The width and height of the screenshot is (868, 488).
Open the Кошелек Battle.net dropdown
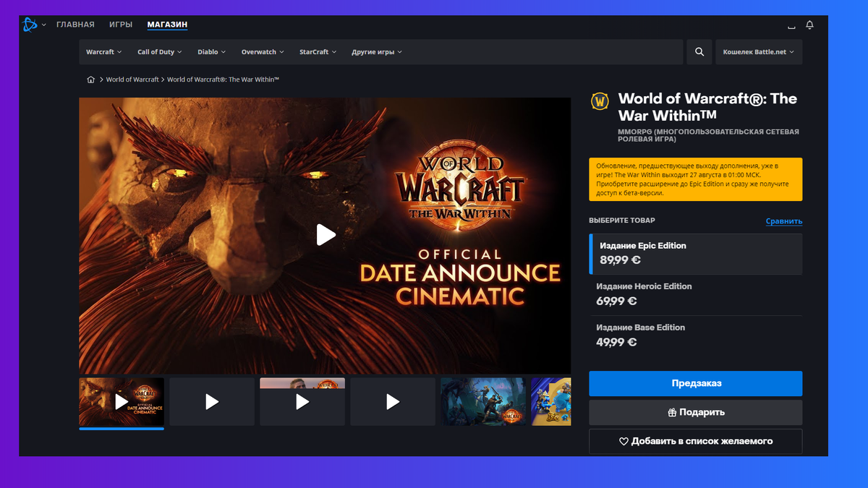click(x=759, y=52)
